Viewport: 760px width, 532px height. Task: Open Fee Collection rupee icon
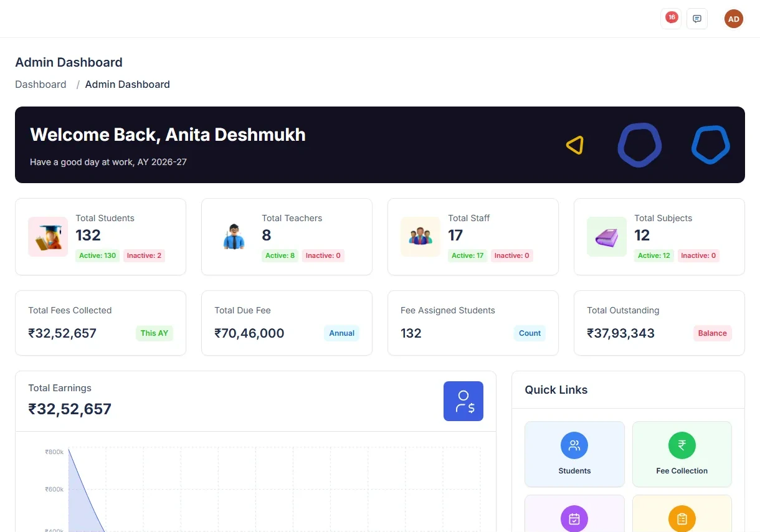click(x=682, y=445)
